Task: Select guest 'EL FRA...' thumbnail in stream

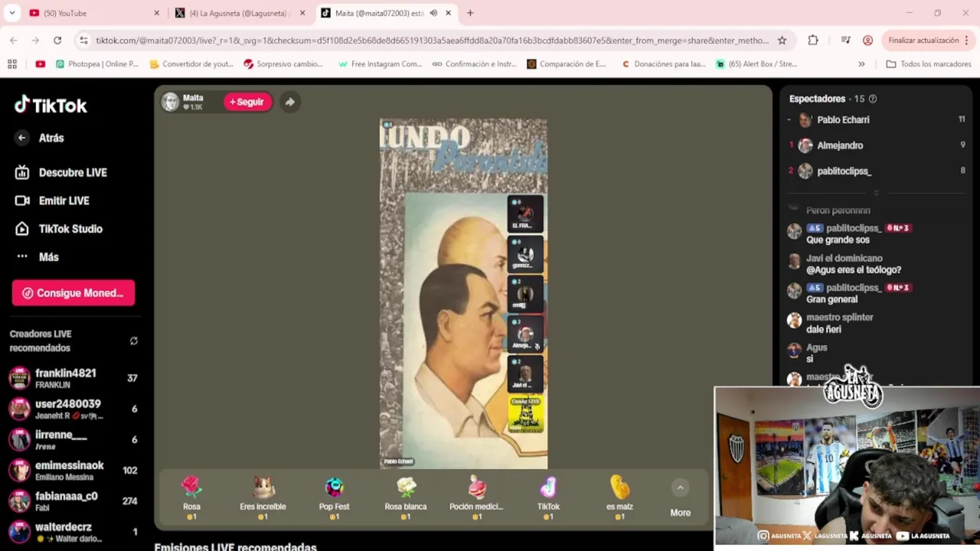Action: [525, 214]
